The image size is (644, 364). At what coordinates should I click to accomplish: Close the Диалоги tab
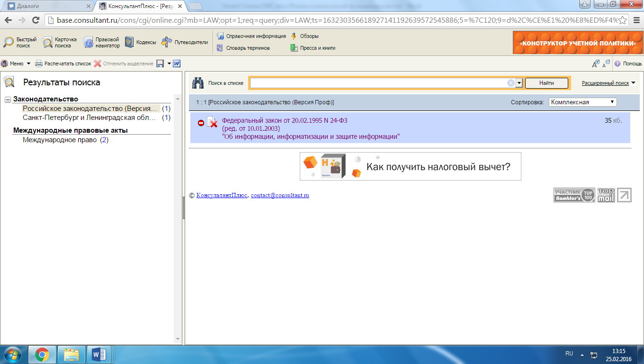[89, 6]
